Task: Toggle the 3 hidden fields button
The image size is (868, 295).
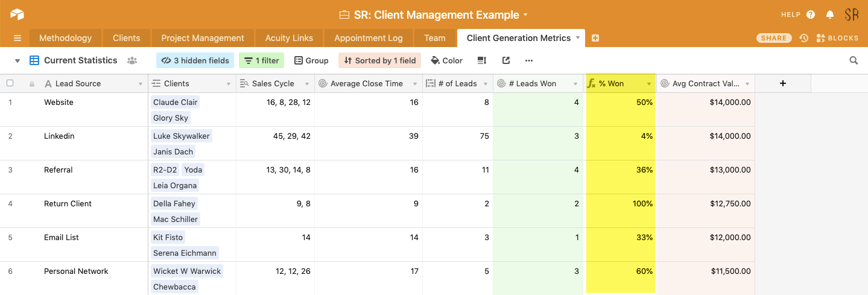Action: (195, 60)
